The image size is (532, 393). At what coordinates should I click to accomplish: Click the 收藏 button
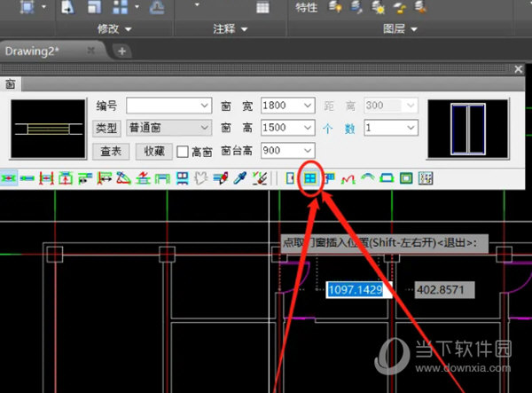pos(154,151)
